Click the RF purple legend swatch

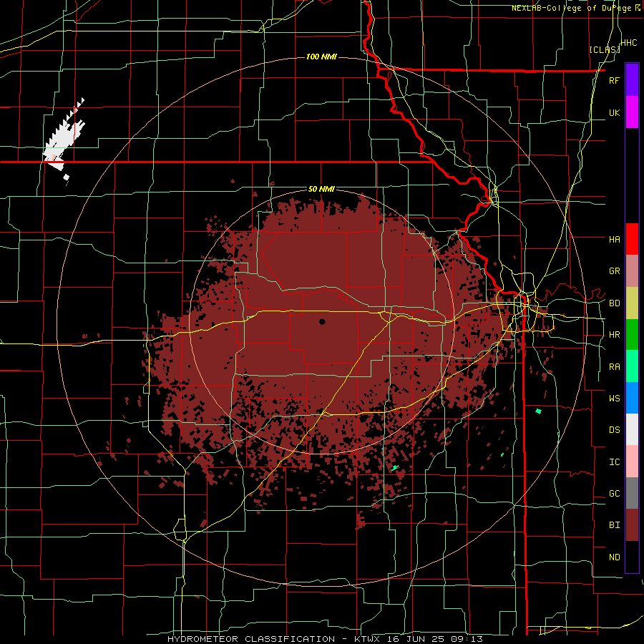(x=632, y=79)
